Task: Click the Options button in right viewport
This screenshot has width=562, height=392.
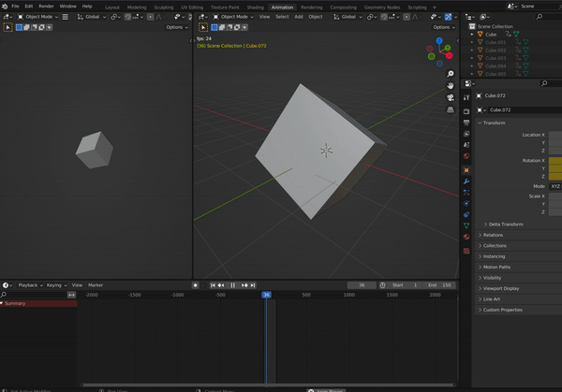Action: (x=442, y=27)
